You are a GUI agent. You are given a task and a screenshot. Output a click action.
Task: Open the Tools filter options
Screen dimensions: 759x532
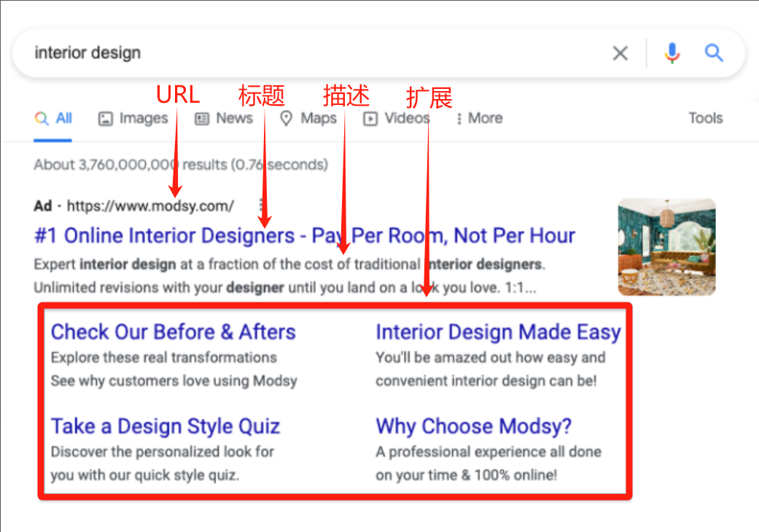pos(706,118)
